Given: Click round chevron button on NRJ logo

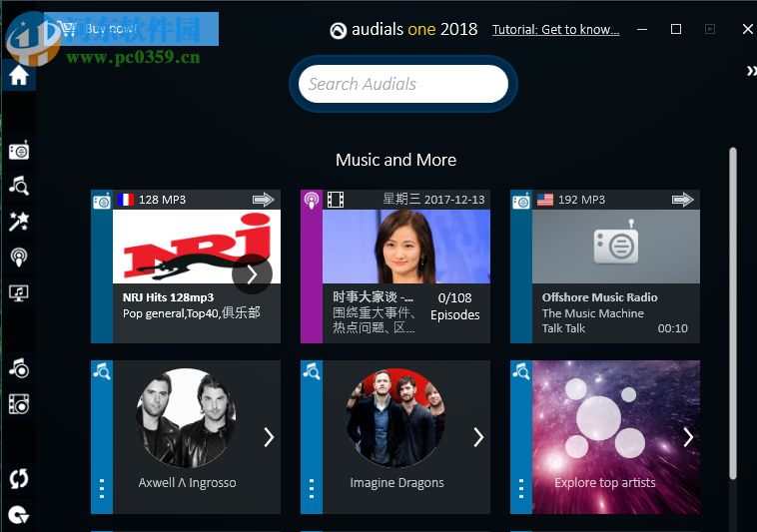Looking at the screenshot, I should (x=252, y=273).
